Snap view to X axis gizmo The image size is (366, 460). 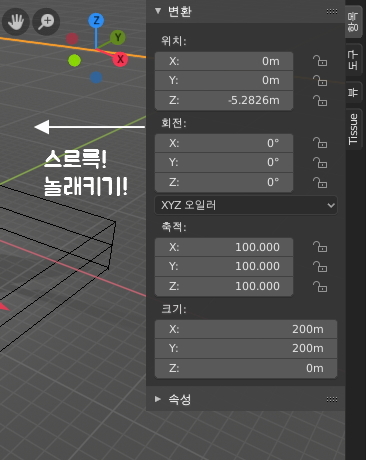[120, 59]
